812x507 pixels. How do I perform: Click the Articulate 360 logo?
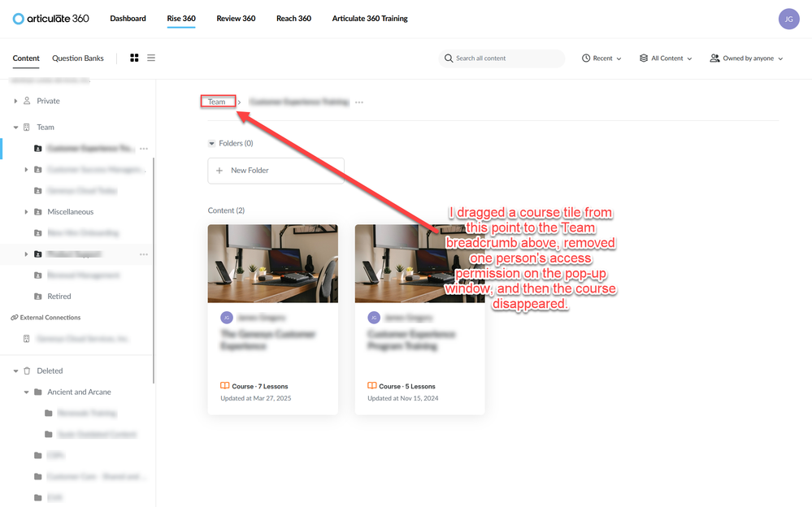click(x=50, y=19)
